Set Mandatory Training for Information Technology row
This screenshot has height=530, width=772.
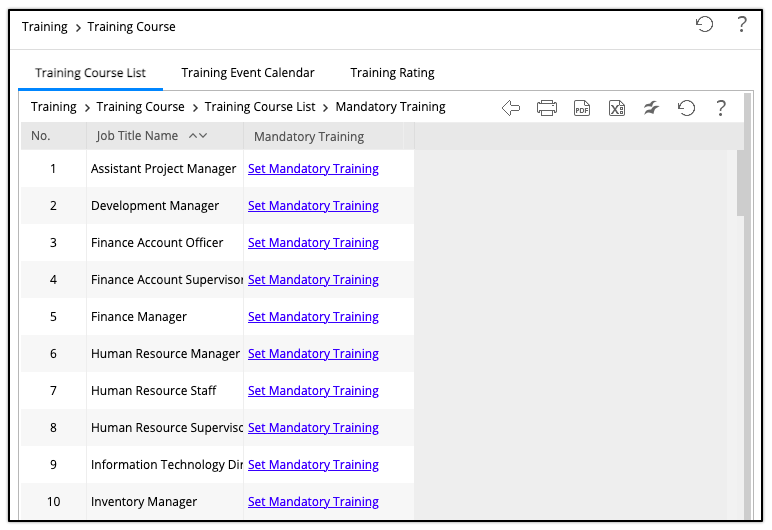tap(313, 464)
